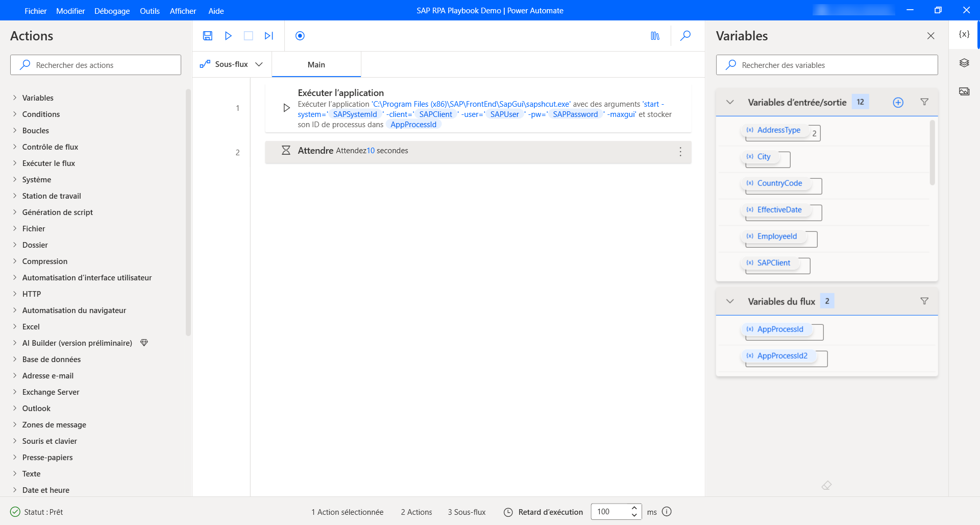Screen dimensions: 980x525
Task: Click the premium diamond icon near AI Builder
Action: click(x=144, y=343)
